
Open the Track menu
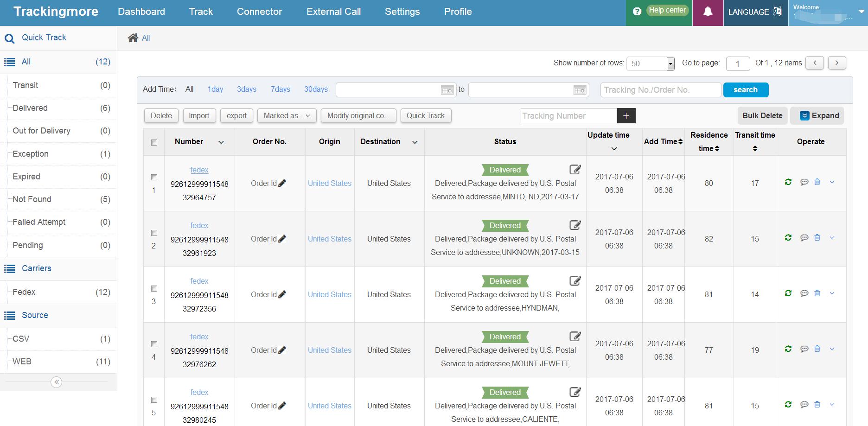click(x=201, y=12)
